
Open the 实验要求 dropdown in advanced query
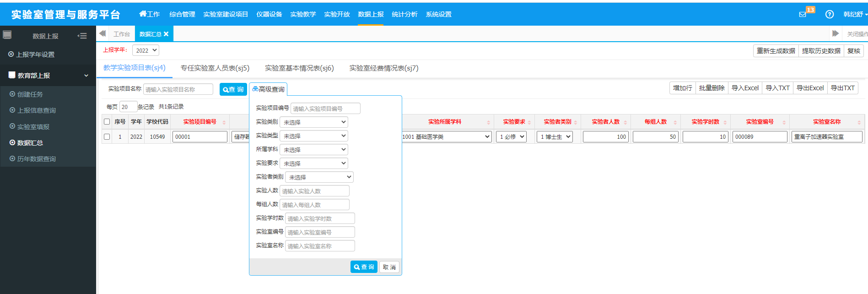tap(314, 163)
